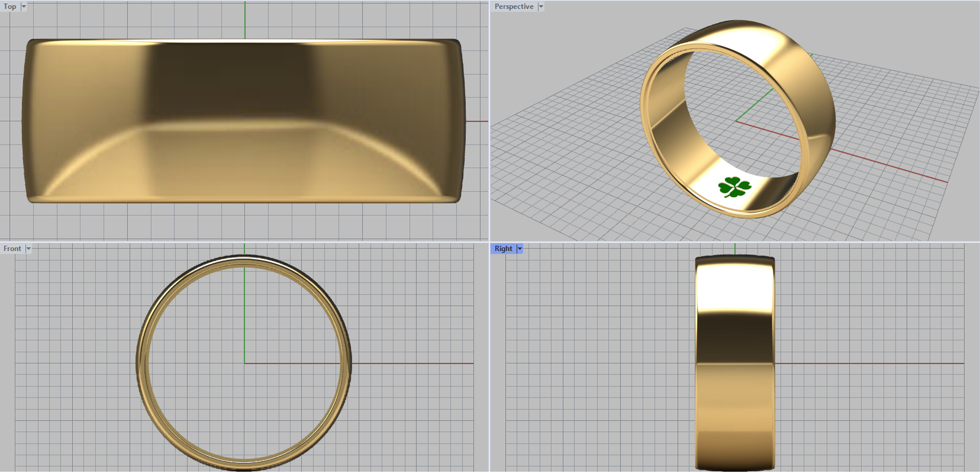This screenshot has width=980, height=473.
Task: Click the ring band in Top view
Action: [245, 86]
